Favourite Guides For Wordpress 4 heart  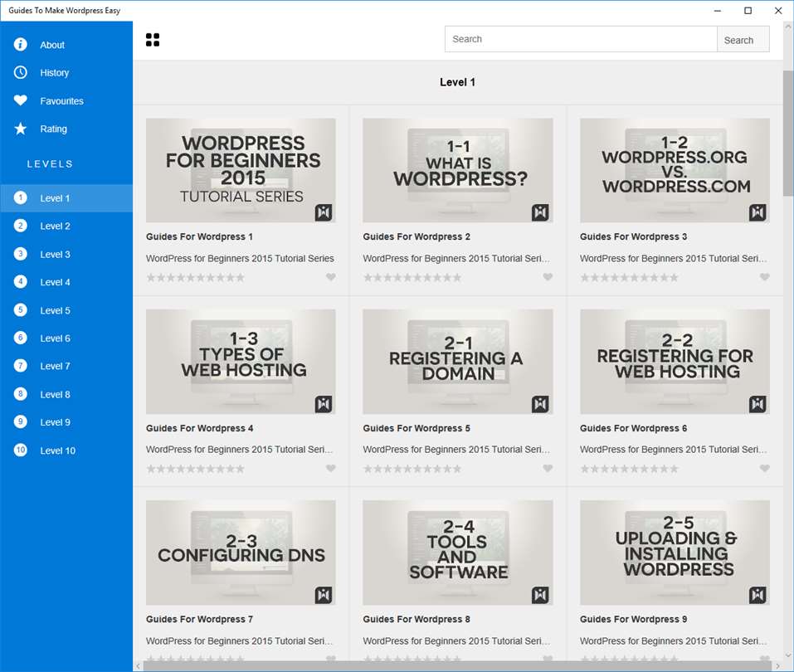point(331,469)
